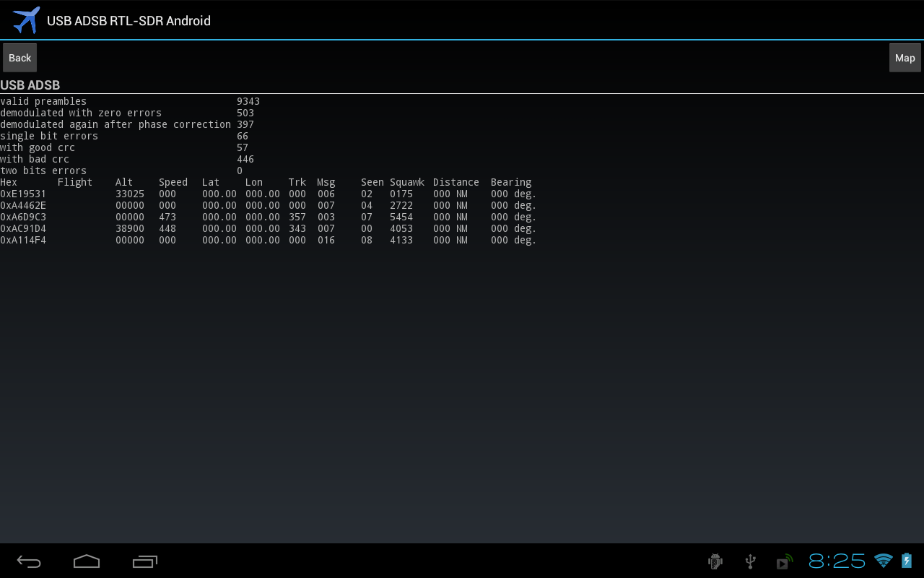Tap the Distance column header

click(x=456, y=182)
